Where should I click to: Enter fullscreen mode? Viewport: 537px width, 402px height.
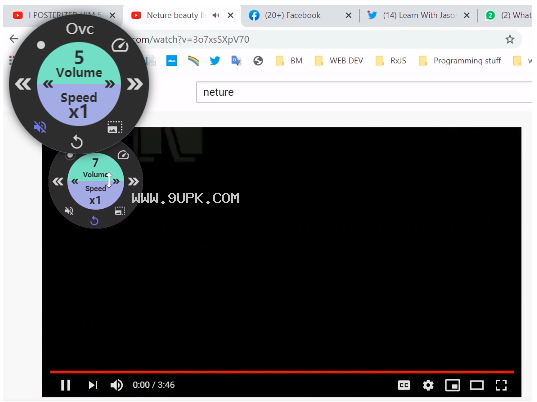501,385
